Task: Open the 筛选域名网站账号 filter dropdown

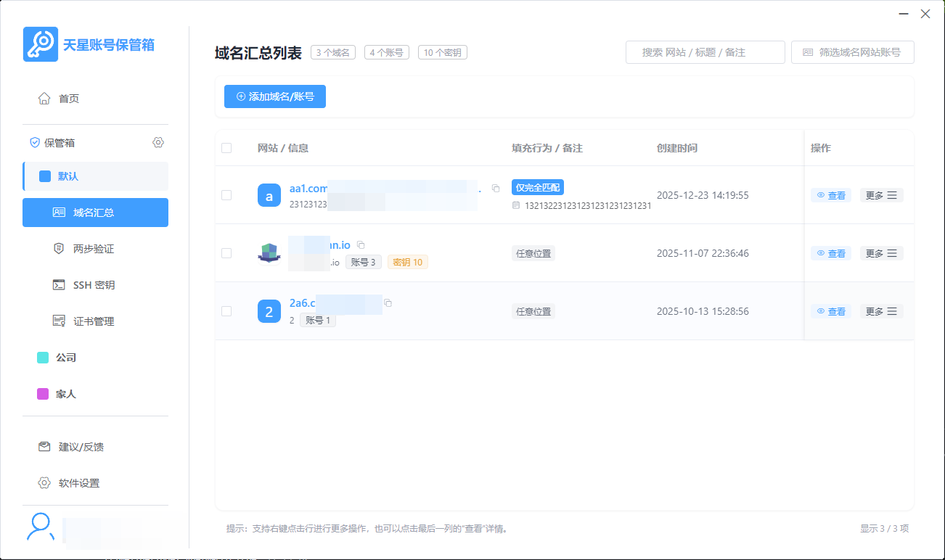Action: click(852, 52)
